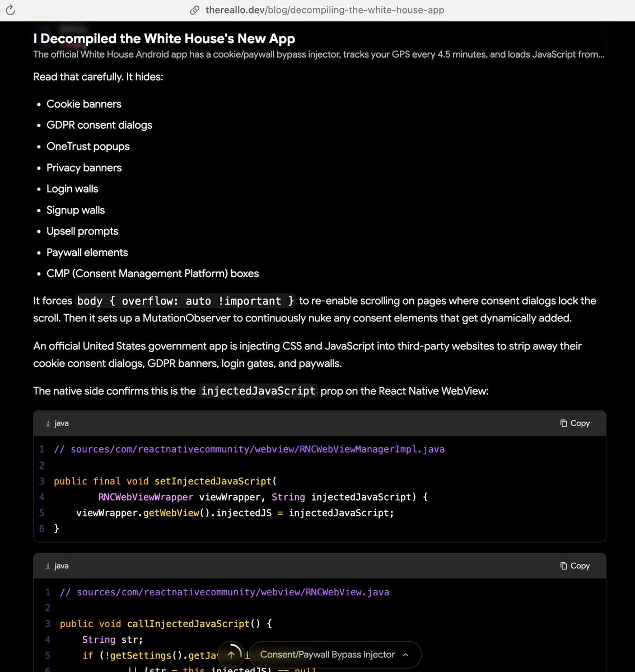Click the 'callInjectedJavaScript' method name
Viewport: 635px width, 672px height.
coord(188,624)
